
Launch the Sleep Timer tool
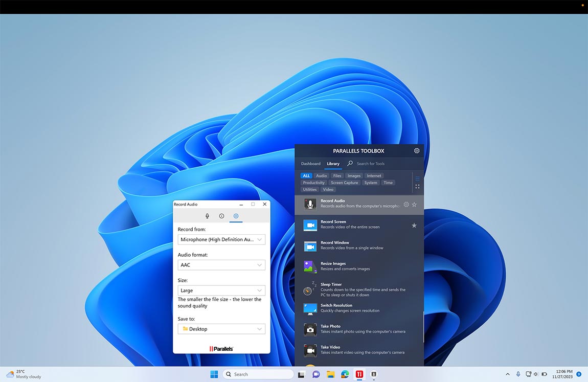click(x=309, y=290)
